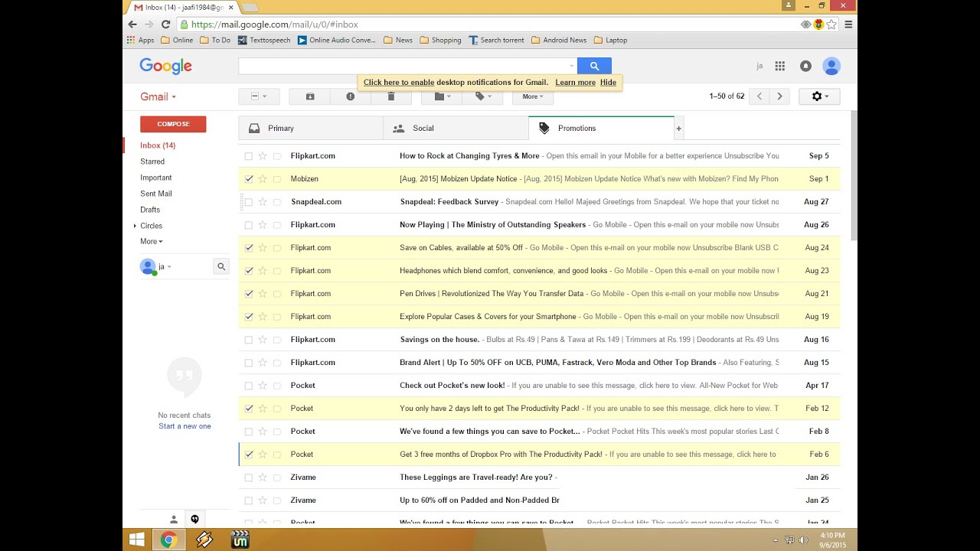Viewport: 980px width, 551px height.
Task: Open the Google apps grid
Action: point(779,67)
